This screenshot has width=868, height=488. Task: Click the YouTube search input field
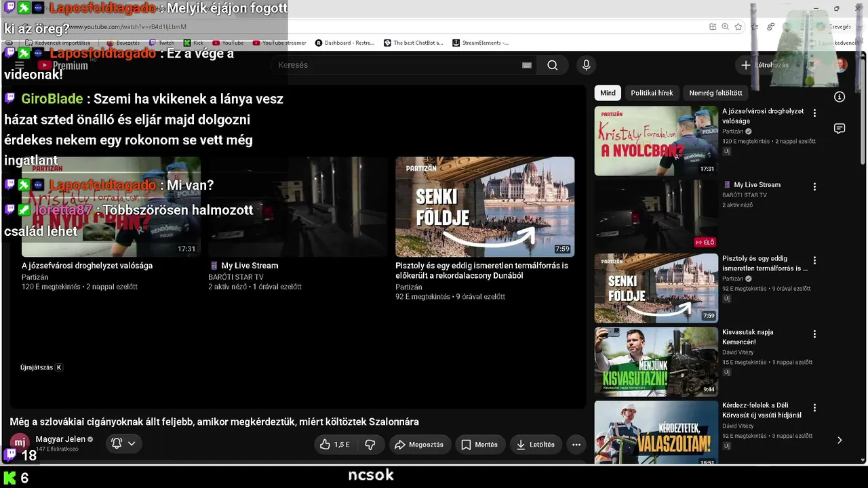[397, 65]
